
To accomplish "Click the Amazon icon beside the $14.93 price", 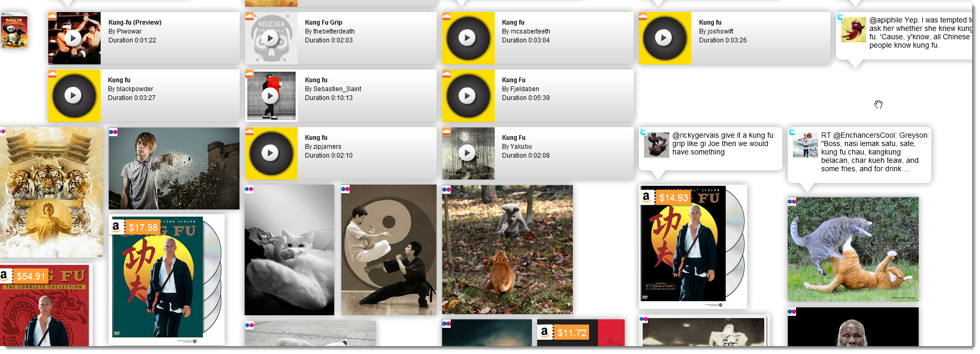I will tap(646, 197).
